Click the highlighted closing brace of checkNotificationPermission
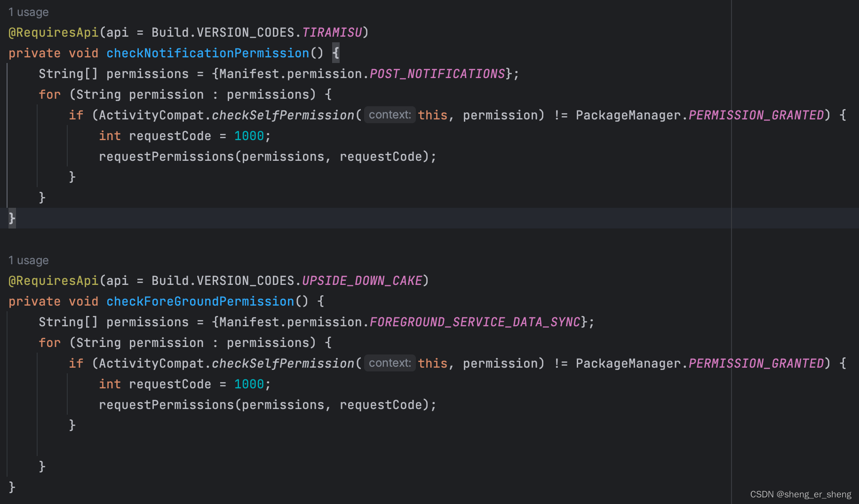This screenshot has height=504, width=859. pos(12,218)
